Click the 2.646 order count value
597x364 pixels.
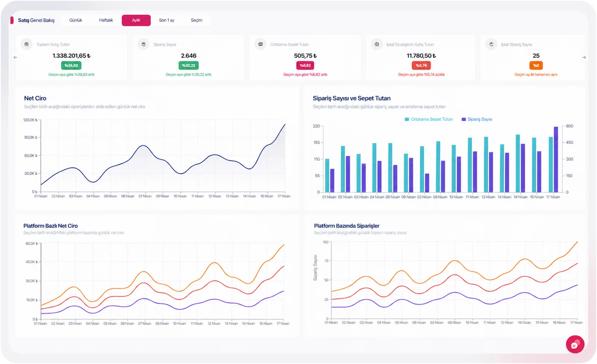point(188,56)
